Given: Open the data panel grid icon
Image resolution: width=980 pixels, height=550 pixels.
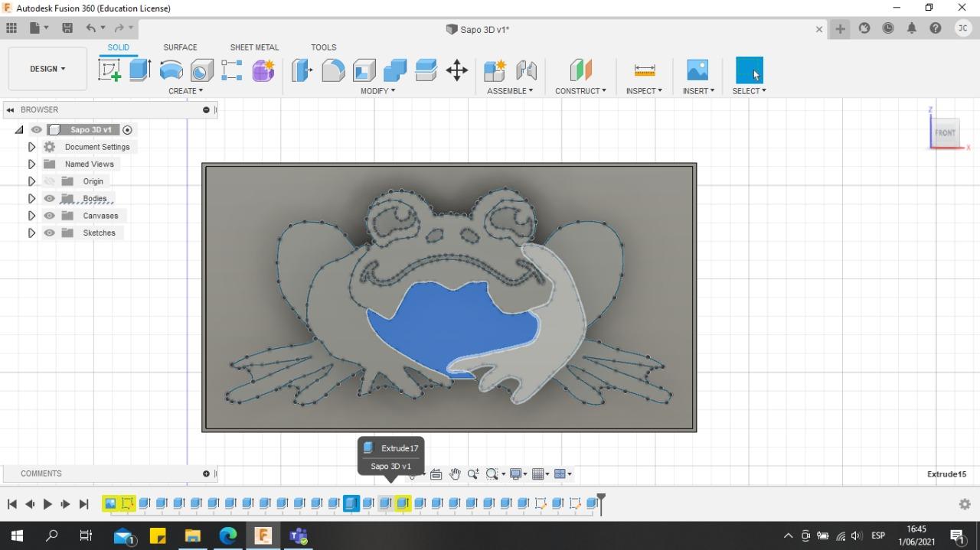Looking at the screenshot, I should click(11, 28).
